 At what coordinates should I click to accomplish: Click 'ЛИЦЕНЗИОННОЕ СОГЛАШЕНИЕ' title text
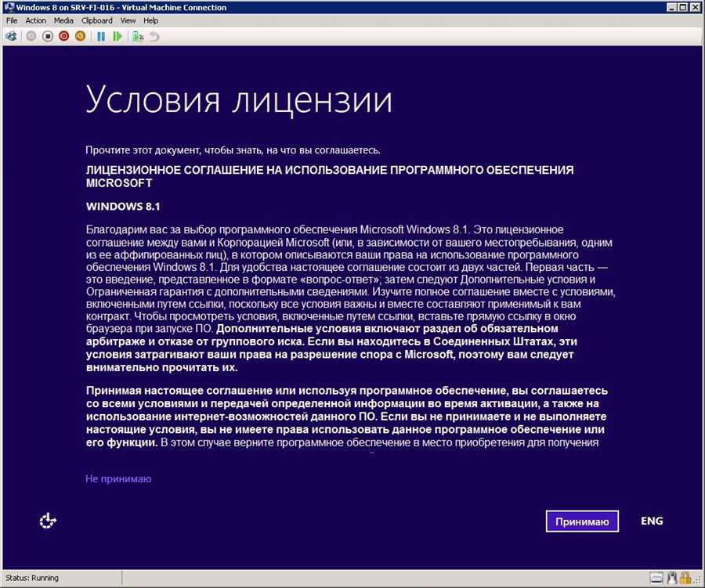click(x=330, y=176)
